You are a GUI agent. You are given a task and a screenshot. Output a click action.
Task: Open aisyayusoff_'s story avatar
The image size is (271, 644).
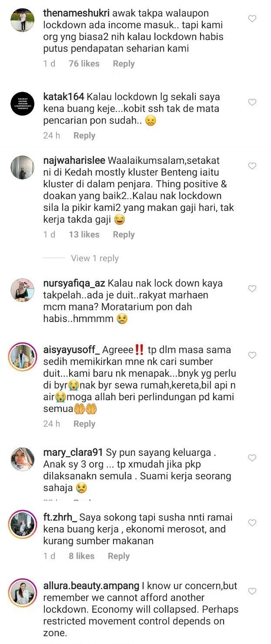pyautogui.click(x=22, y=356)
